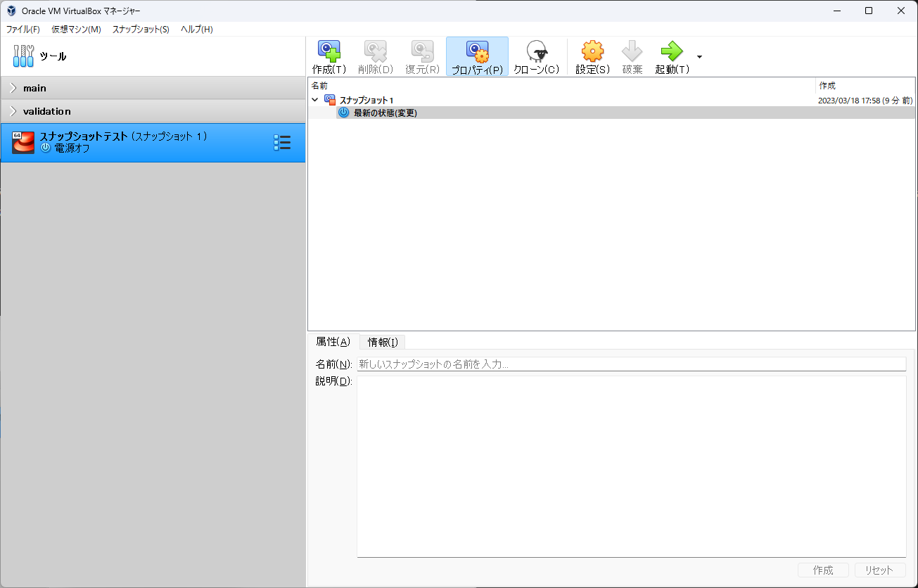Open the ファイル(F) menu
This screenshot has height=588, width=918.
coord(23,29)
